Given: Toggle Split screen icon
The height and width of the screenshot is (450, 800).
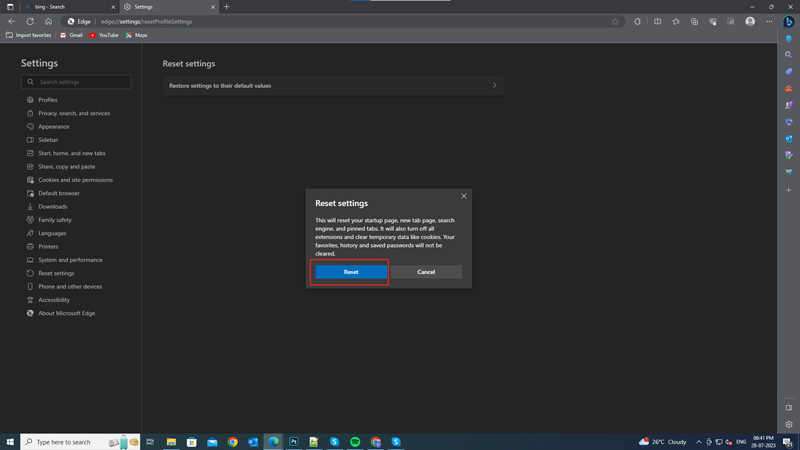Looking at the screenshot, I should (658, 21).
